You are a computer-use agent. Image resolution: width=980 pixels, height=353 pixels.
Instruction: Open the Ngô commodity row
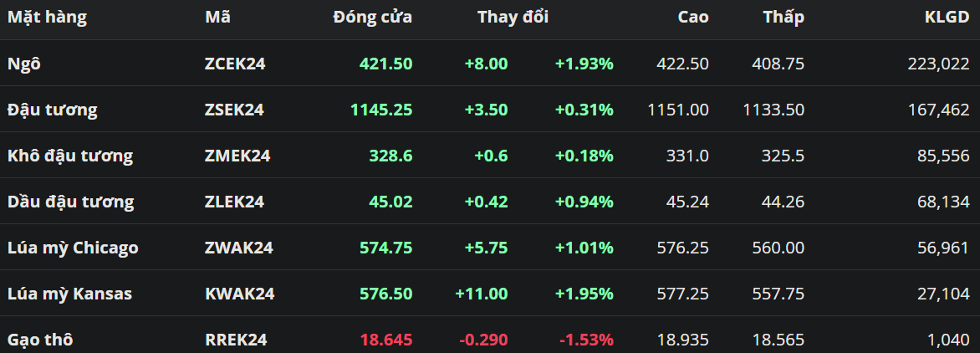23,64
